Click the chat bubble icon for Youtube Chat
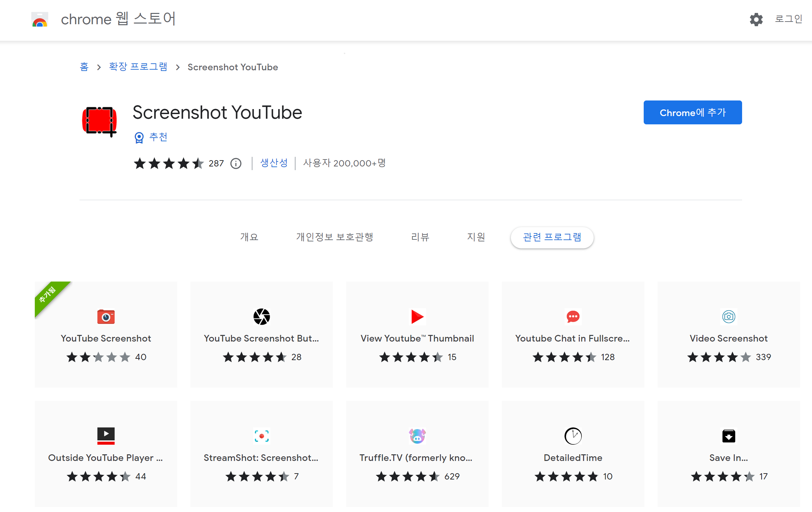The height and width of the screenshot is (512, 812). point(572,317)
